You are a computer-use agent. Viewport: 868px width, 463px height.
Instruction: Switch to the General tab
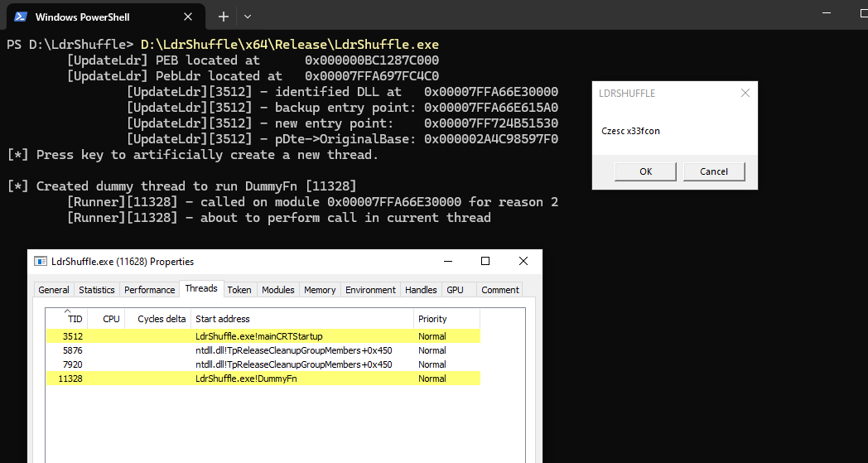click(54, 290)
